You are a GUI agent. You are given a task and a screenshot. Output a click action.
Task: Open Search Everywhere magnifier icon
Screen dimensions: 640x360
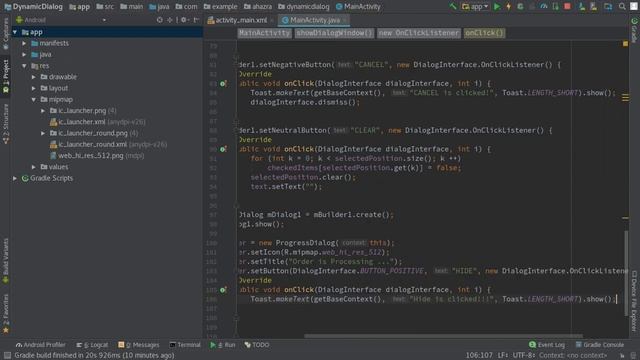[x=622, y=7]
